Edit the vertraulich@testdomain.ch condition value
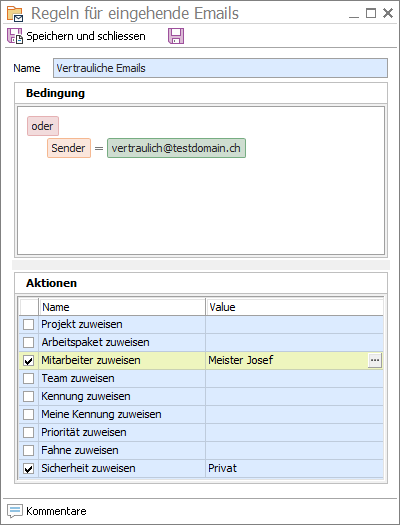Screen dimensions: 400x525 click(176, 148)
